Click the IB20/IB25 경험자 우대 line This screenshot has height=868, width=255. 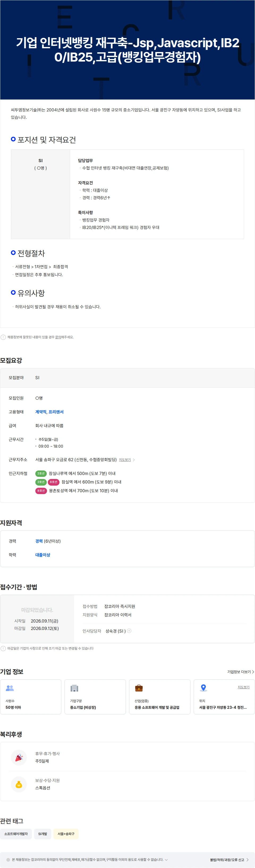pos(121,227)
